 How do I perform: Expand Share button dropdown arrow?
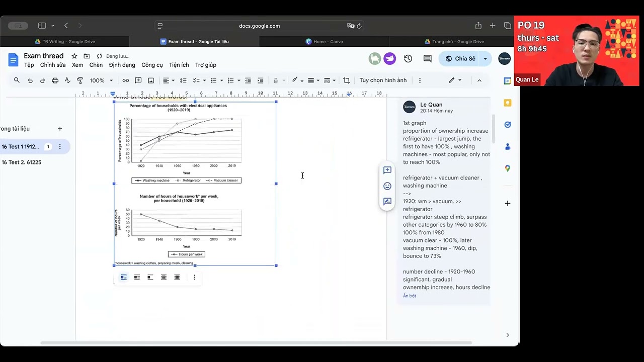(x=486, y=59)
